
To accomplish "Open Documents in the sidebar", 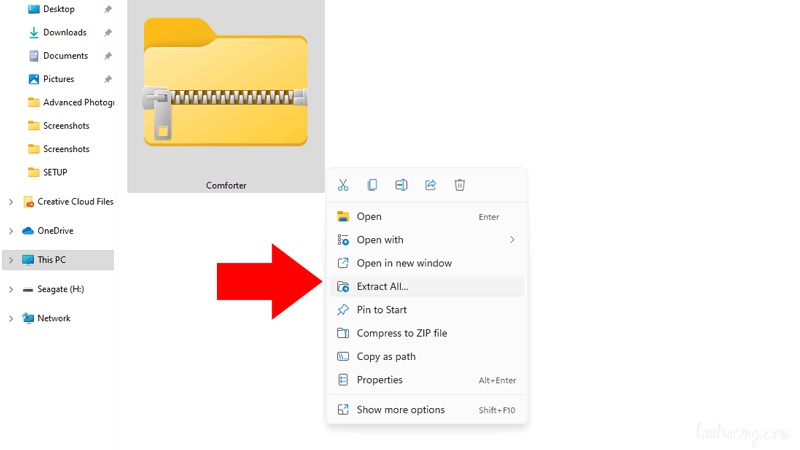I will coord(65,56).
